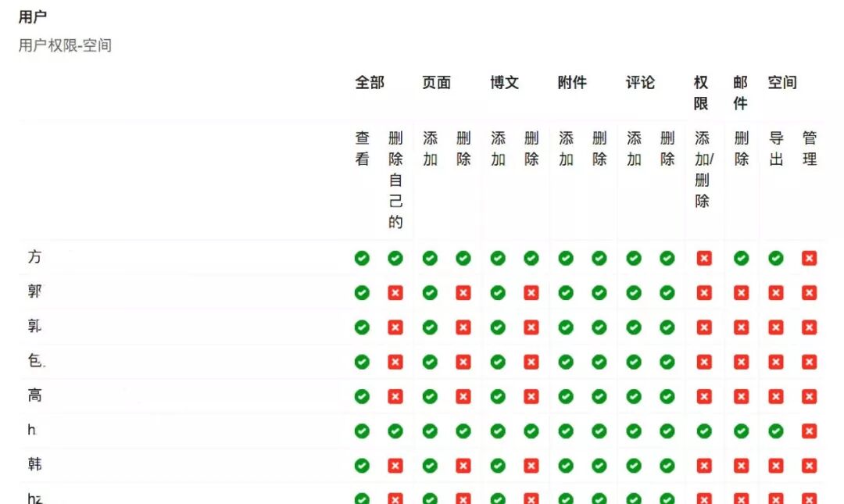The width and height of the screenshot is (844, 504).
Task: Click the 导出 sub-column header
Action: (x=776, y=148)
